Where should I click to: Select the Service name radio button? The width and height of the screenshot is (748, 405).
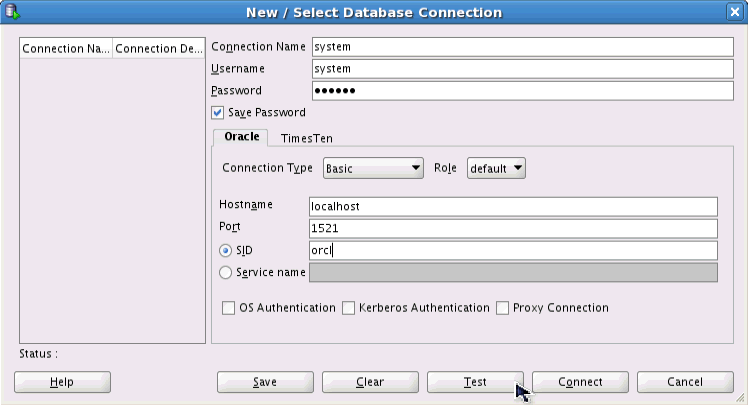click(225, 272)
